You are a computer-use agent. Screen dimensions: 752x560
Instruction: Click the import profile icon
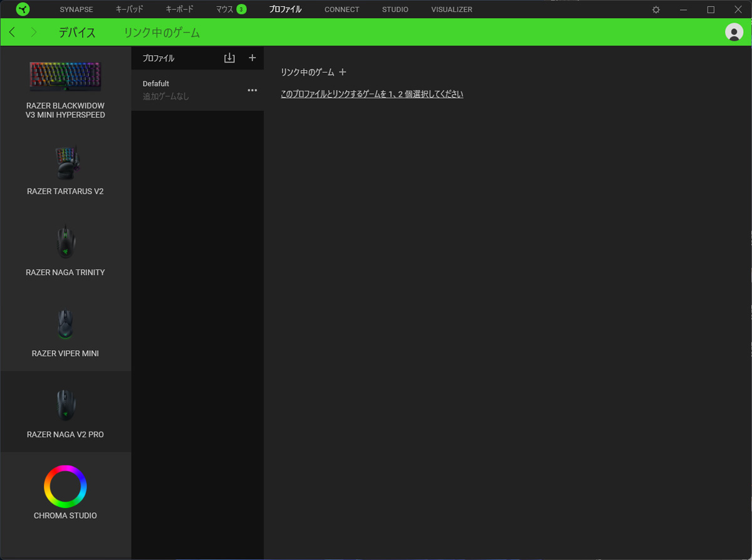point(229,58)
